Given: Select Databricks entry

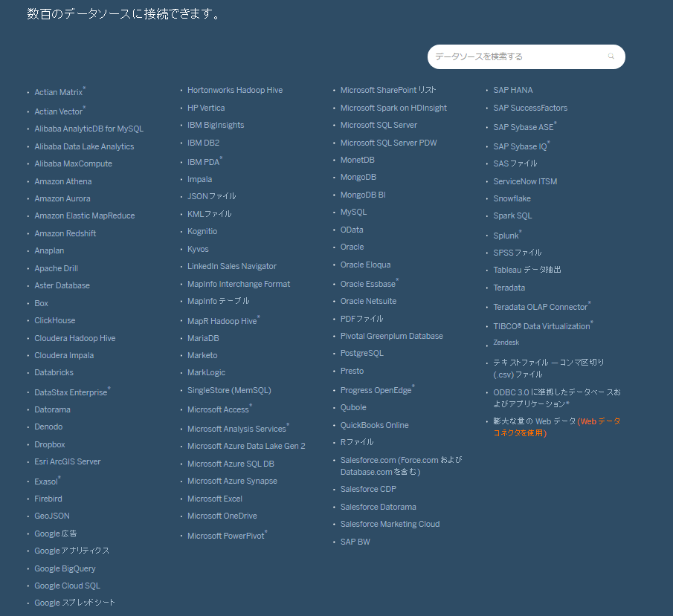Looking at the screenshot, I should click(54, 372).
